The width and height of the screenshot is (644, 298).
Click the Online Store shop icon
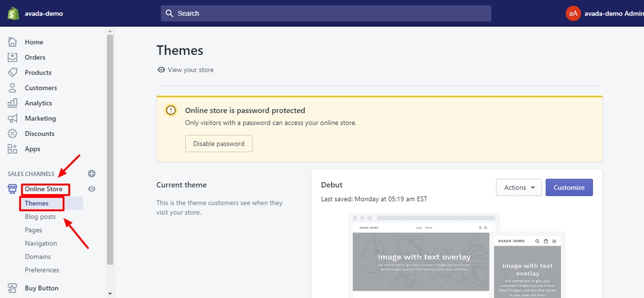(x=13, y=189)
